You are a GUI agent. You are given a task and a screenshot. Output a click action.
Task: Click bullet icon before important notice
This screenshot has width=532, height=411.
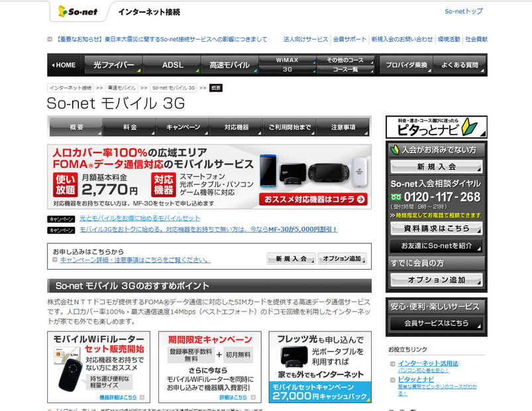click(50, 39)
